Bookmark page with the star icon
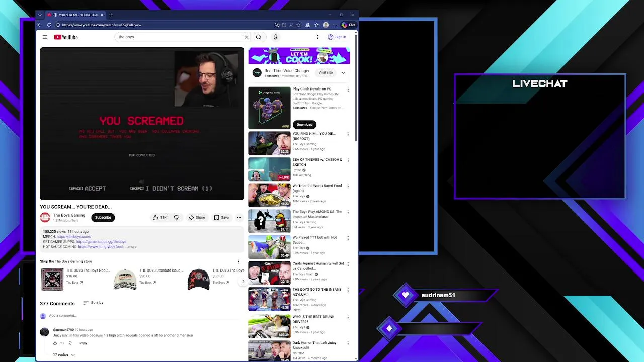This screenshot has width=644, height=362. [x=298, y=25]
